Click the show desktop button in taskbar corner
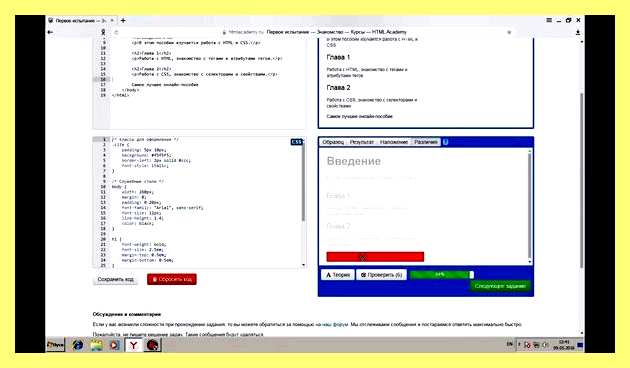 tap(580, 345)
